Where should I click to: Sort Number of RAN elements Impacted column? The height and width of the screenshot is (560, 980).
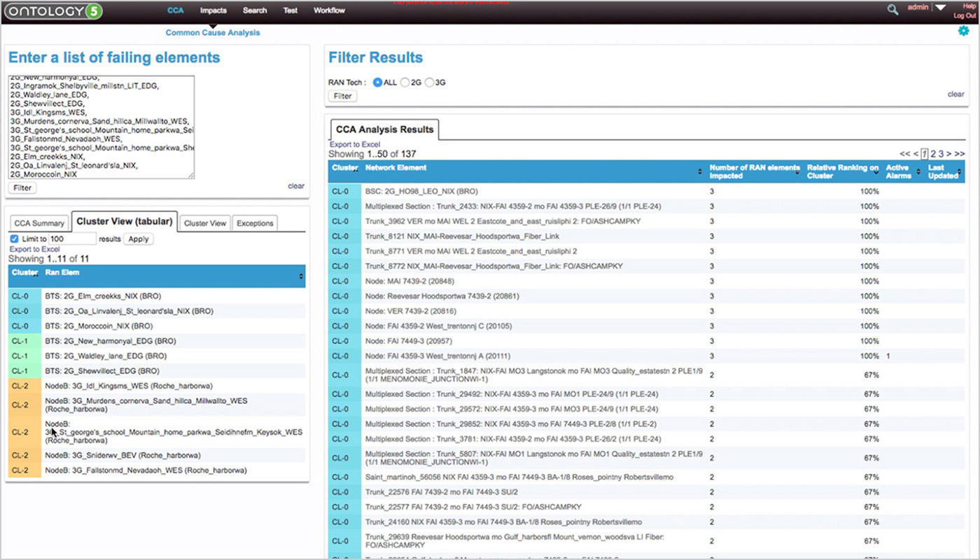798,172
